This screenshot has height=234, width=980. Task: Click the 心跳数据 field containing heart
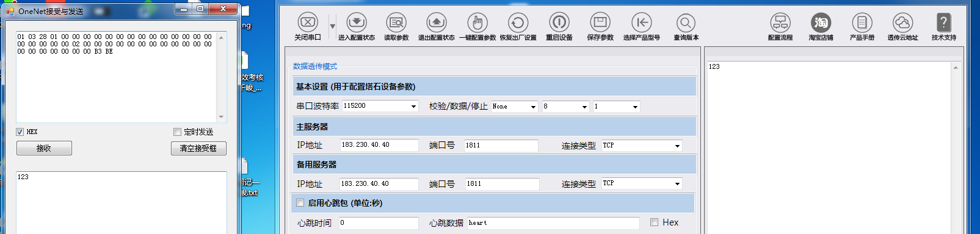pos(553,223)
